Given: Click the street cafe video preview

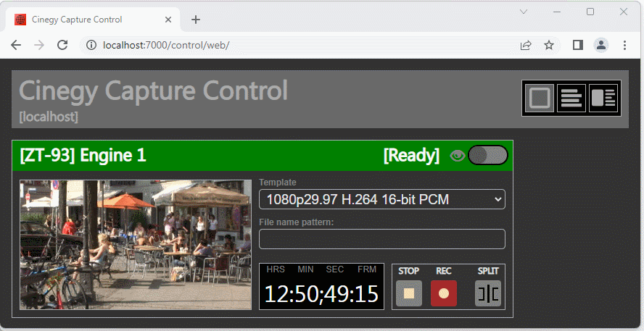Looking at the screenshot, I should [136, 245].
